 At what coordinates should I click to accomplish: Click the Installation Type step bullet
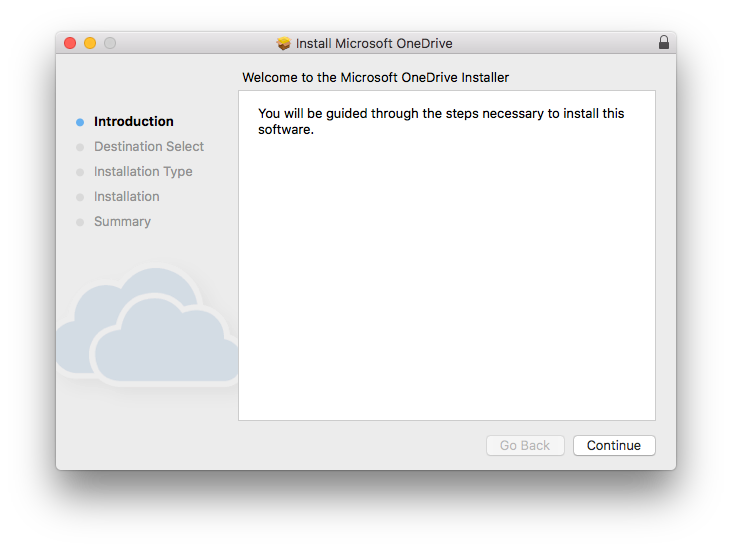tap(80, 172)
